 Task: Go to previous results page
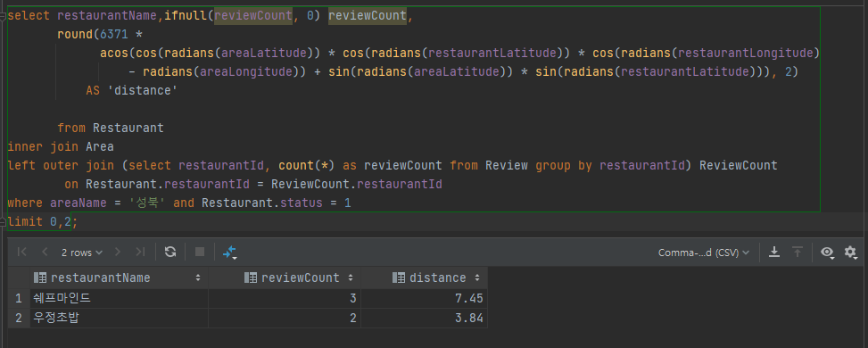coord(45,253)
